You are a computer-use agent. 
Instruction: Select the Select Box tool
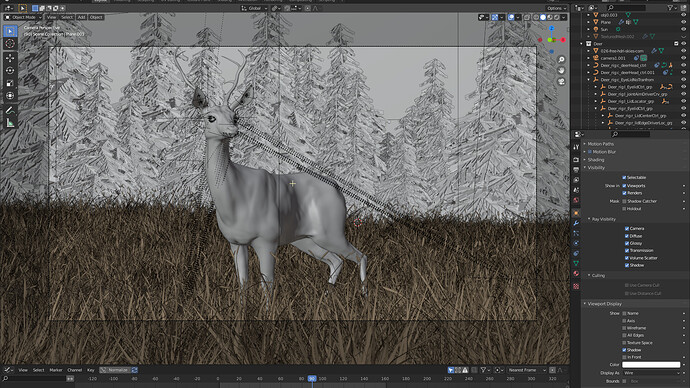point(10,31)
